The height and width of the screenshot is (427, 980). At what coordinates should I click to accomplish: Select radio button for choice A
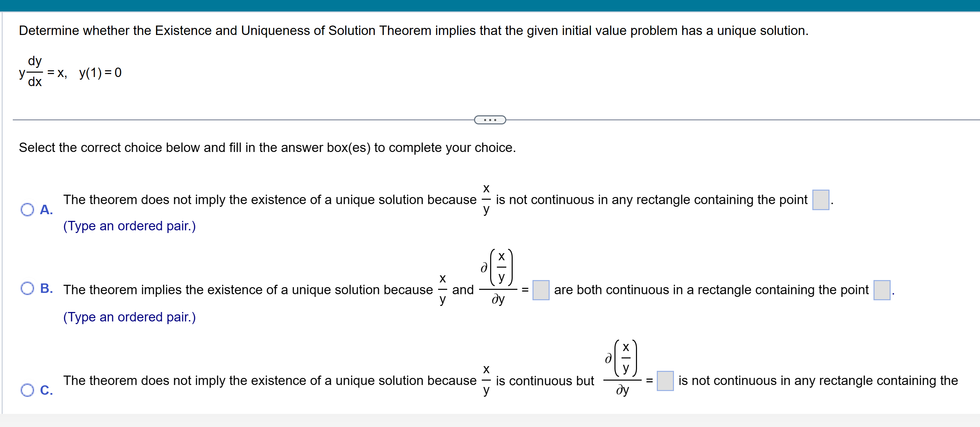click(x=28, y=209)
